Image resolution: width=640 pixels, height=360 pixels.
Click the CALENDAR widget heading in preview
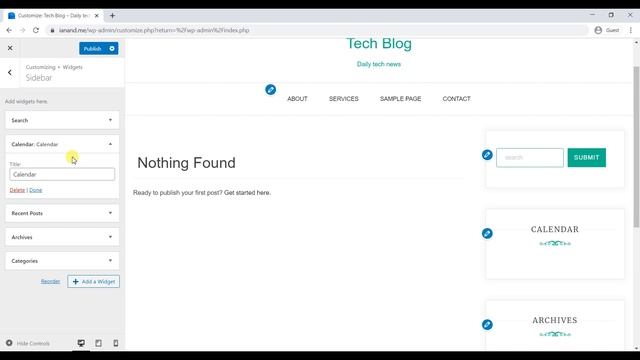(x=555, y=229)
